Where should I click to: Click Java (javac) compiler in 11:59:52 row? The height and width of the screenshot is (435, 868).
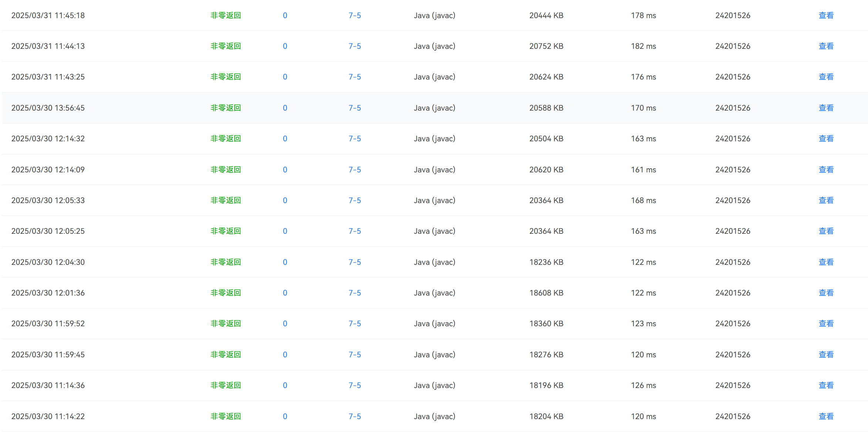[x=434, y=324]
